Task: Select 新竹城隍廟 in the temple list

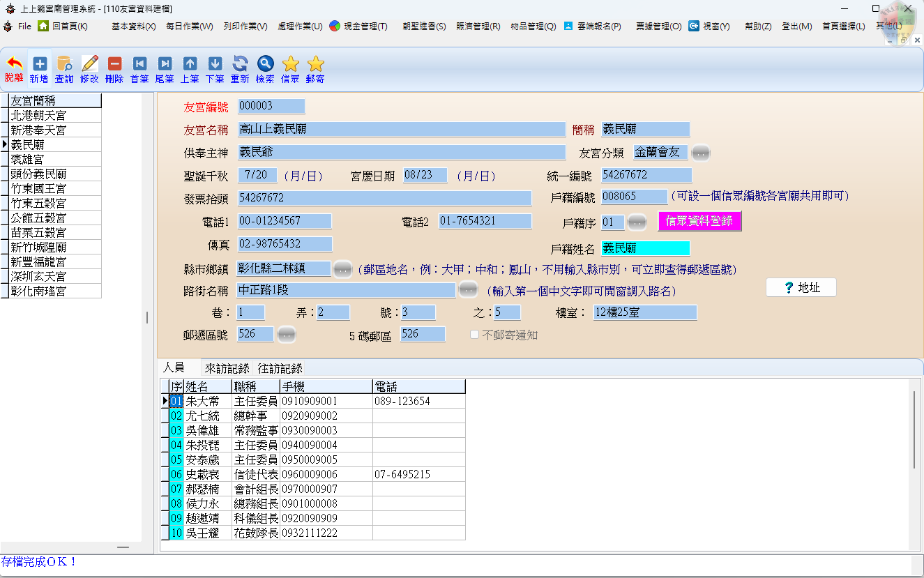Action: click(39, 247)
